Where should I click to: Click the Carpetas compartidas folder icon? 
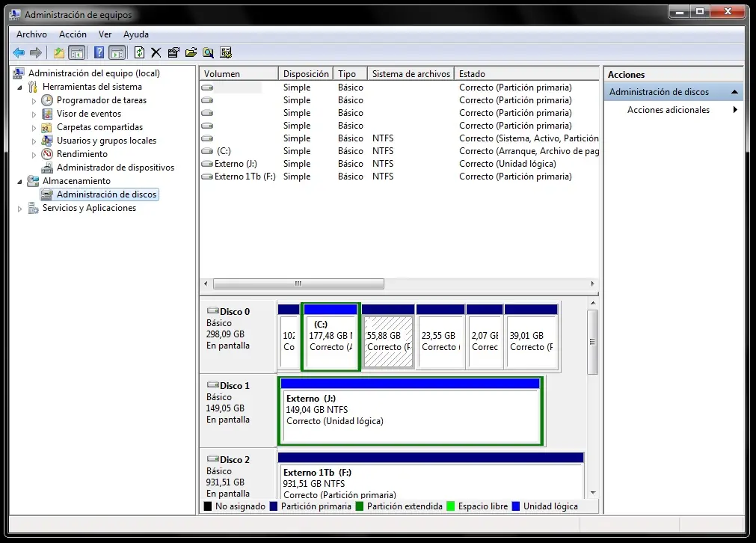47,127
